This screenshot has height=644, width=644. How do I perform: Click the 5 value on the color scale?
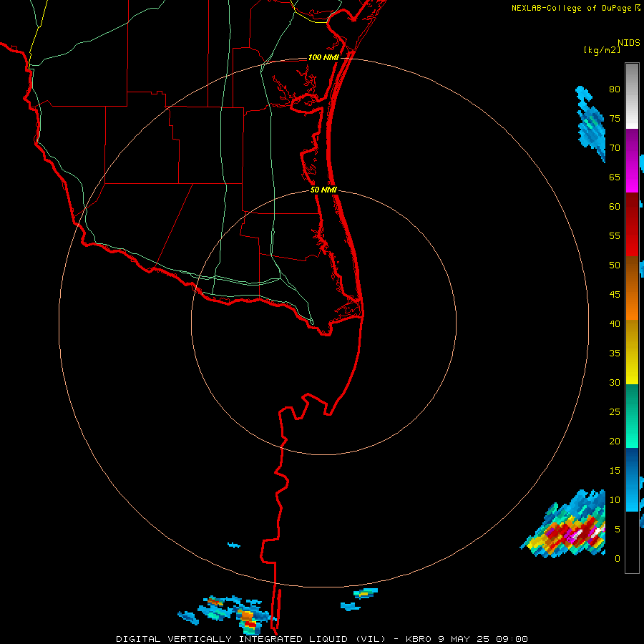tap(617, 529)
